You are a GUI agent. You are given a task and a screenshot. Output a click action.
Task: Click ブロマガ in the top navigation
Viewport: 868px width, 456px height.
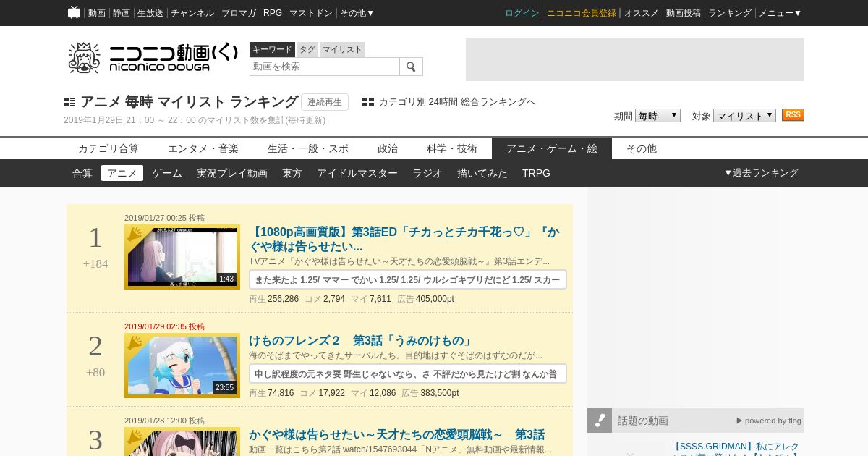pyautogui.click(x=239, y=13)
